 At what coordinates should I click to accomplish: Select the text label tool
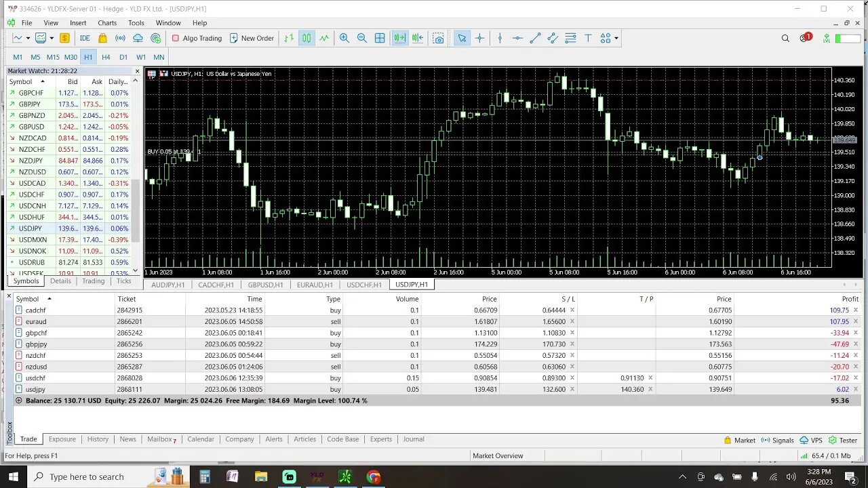click(x=588, y=38)
